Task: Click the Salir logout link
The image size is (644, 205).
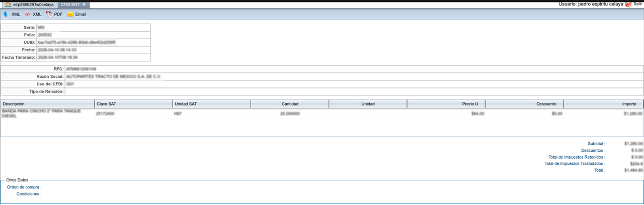Action: point(637,4)
